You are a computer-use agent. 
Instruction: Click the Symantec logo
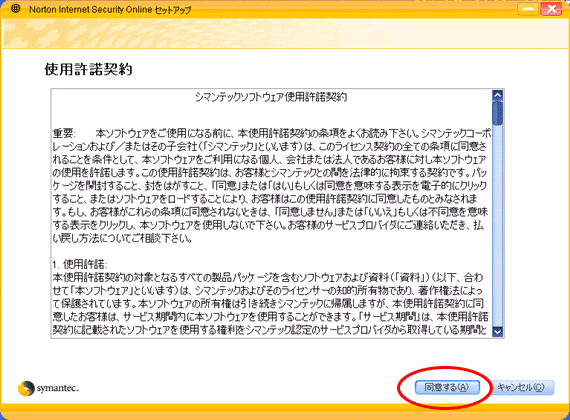pos(48,388)
